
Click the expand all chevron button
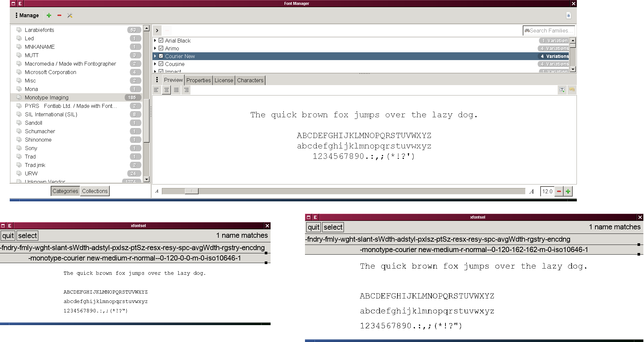click(x=157, y=31)
